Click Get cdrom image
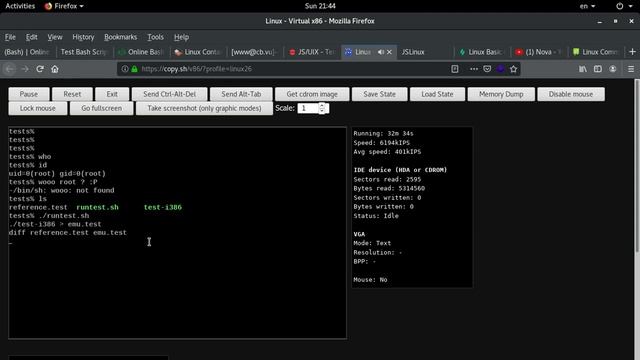Viewport: 640px width, 360px height. click(x=312, y=94)
